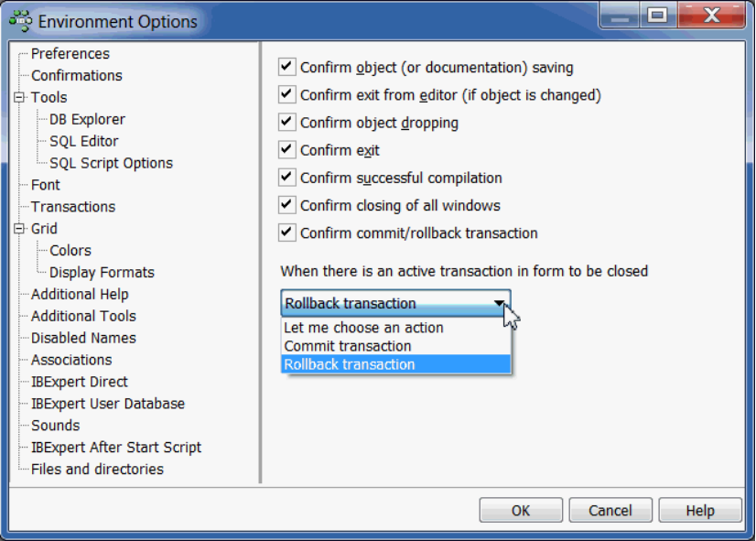Choose 'Let me choose an action' option
The width and height of the screenshot is (756, 541).
(x=363, y=328)
